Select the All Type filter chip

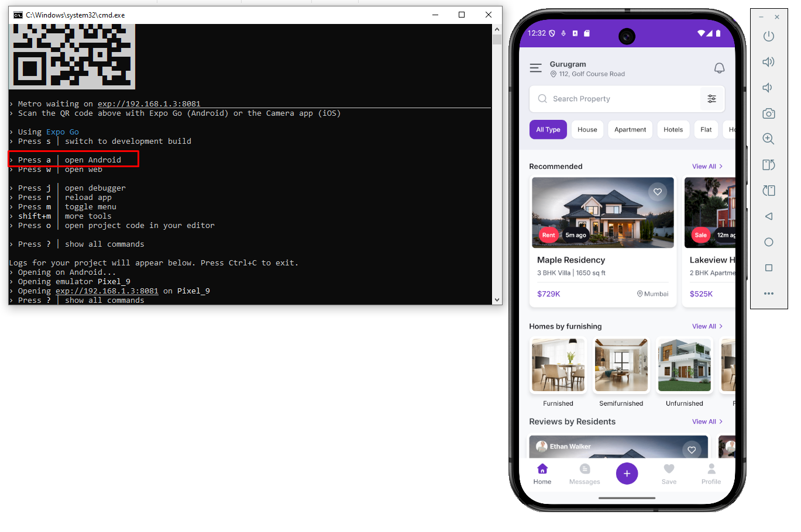click(548, 130)
